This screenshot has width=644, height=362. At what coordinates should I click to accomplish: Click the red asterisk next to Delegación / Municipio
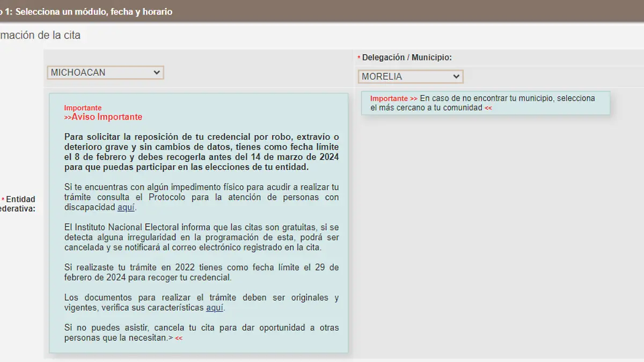pyautogui.click(x=358, y=57)
